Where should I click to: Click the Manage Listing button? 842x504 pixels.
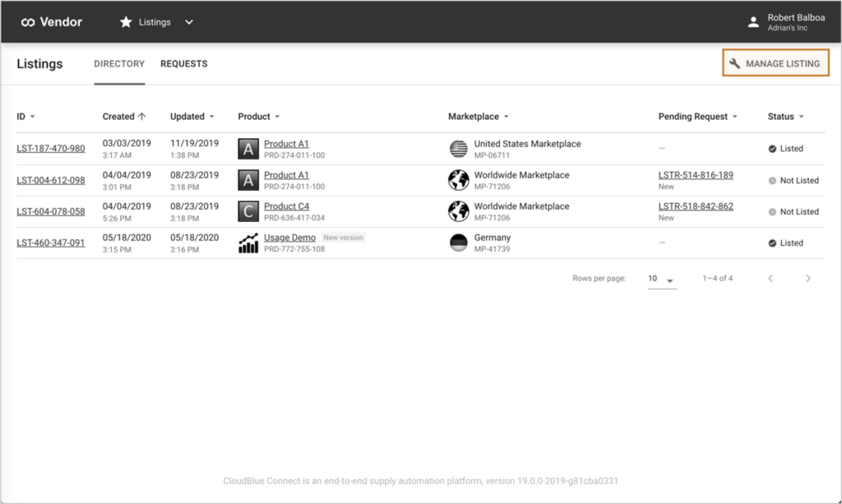[775, 62]
